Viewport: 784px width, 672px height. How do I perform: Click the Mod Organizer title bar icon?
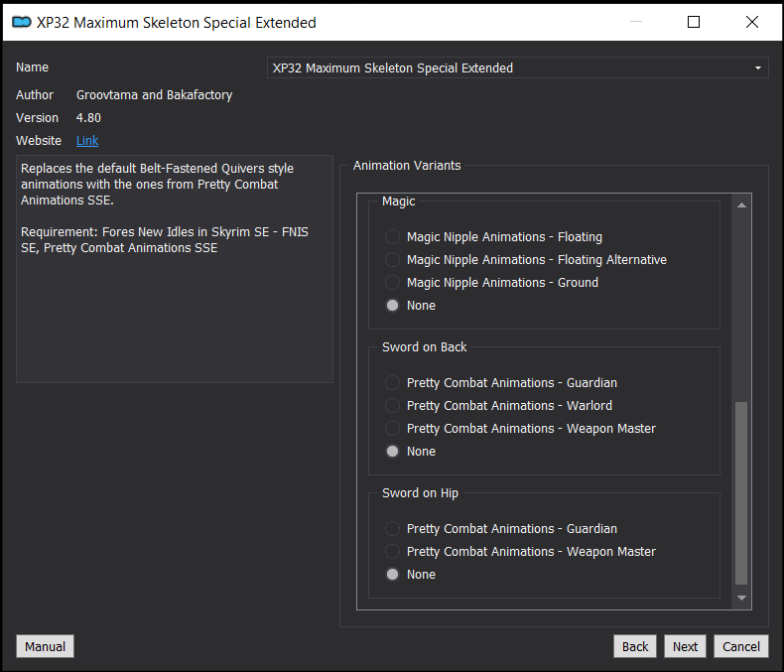point(22,22)
